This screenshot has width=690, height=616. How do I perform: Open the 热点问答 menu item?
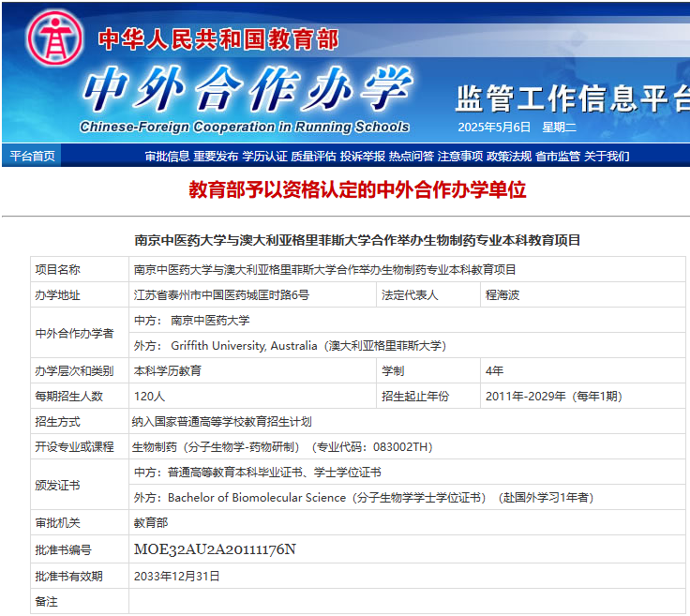click(411, 157)
